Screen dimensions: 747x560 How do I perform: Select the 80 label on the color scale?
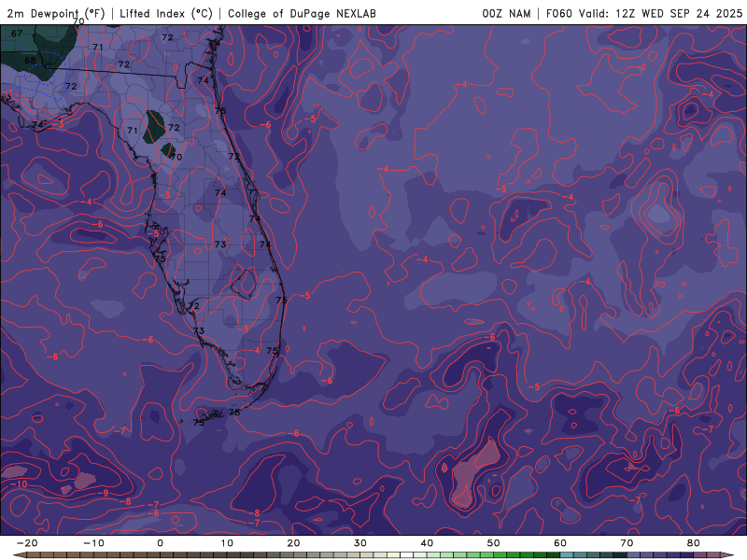(x=694, y=543)
